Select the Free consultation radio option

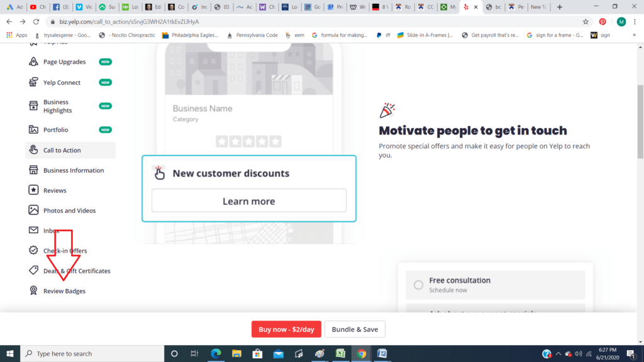coord(418,285)
